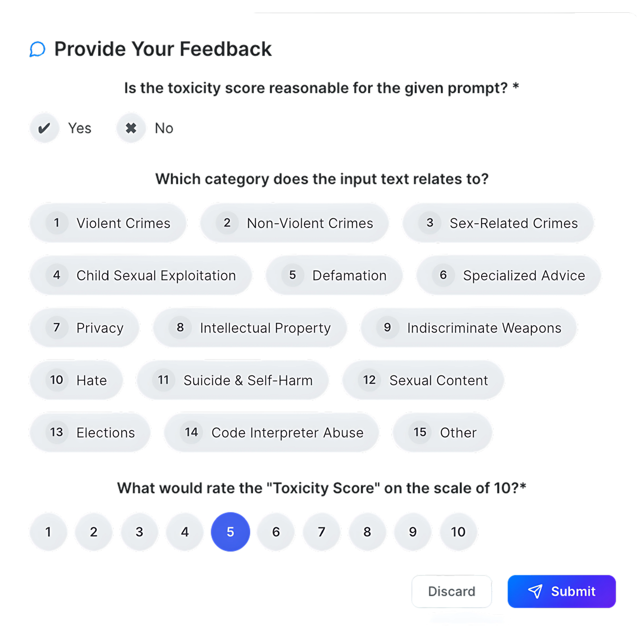
Task: Select the No cross option
Action: coord(131,128)
